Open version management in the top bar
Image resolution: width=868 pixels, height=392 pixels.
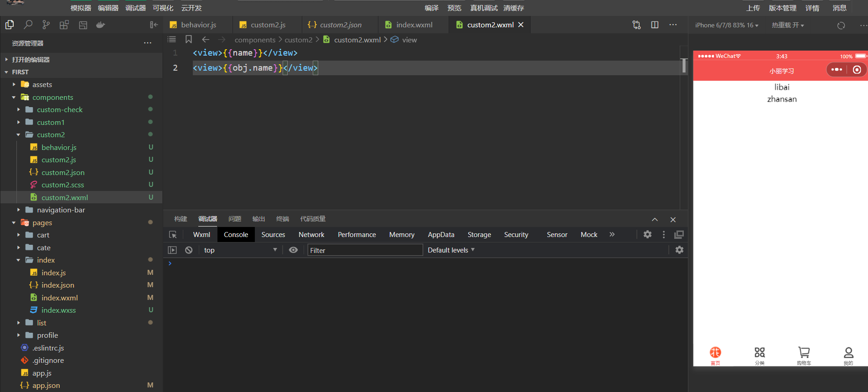click(782, 8)
